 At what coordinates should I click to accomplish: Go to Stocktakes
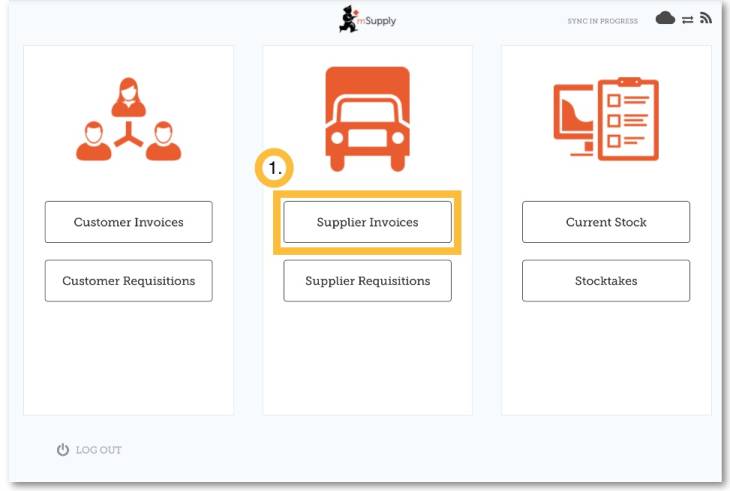pyautogui.click(x=605, y=281)
